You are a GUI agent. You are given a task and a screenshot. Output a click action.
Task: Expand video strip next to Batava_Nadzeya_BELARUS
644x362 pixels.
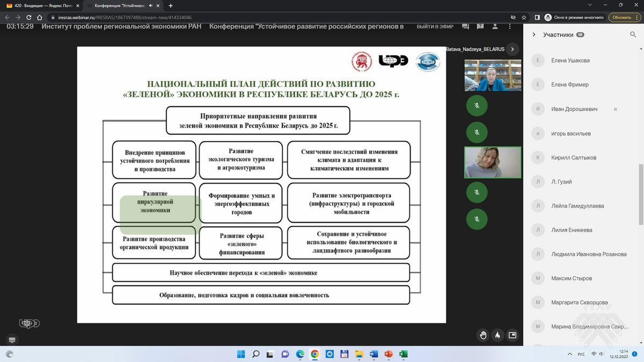coord(513,49)
